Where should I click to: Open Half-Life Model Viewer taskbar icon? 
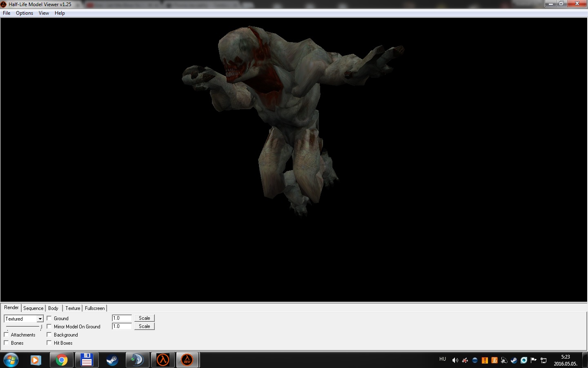click(187, 360)
